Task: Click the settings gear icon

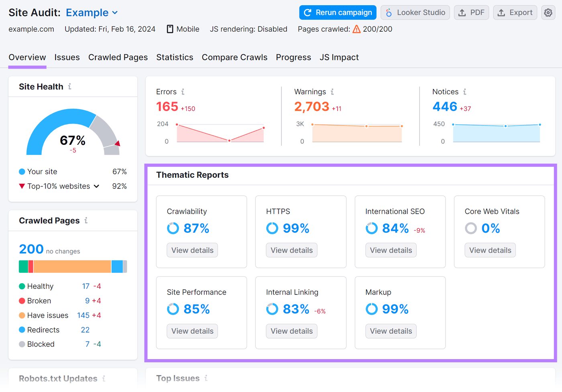Action: click(548, 13)
